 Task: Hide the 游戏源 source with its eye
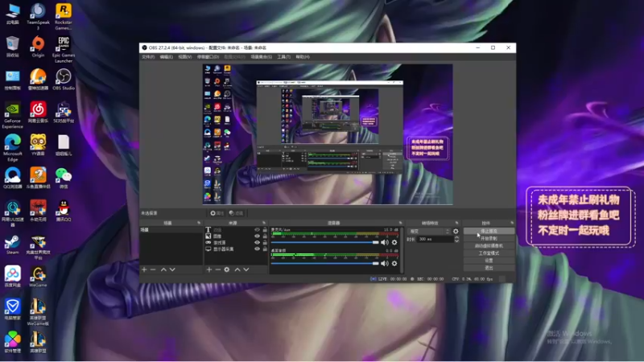257,243
